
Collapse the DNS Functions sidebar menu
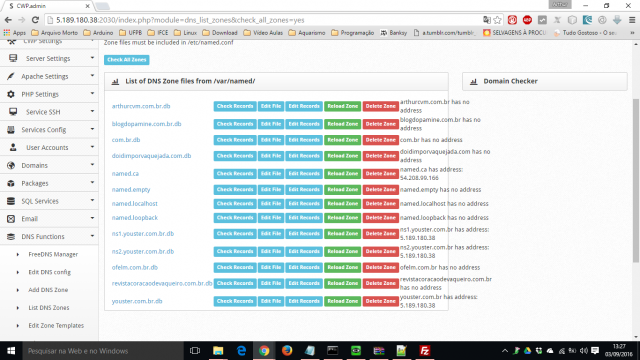[49, 237]
